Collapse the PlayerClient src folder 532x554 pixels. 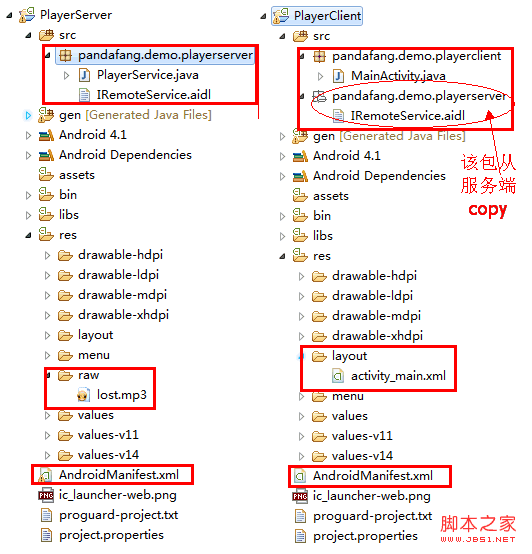[282, 36]
